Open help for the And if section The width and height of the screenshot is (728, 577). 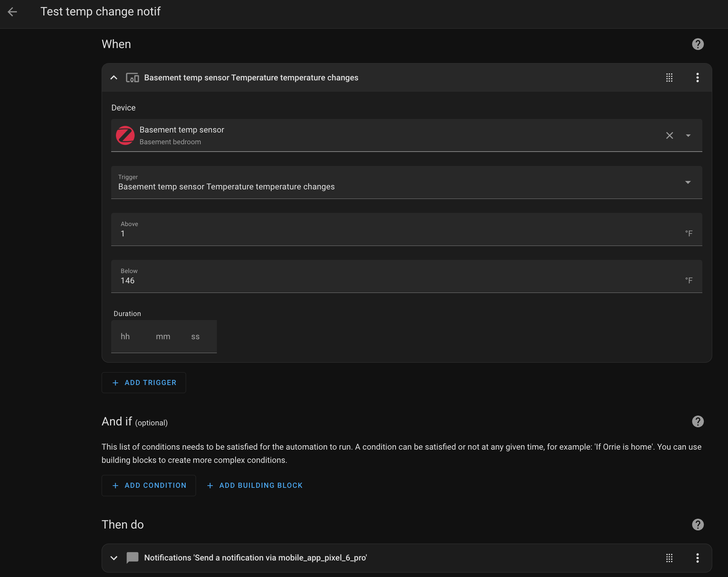tap(698, 421)
